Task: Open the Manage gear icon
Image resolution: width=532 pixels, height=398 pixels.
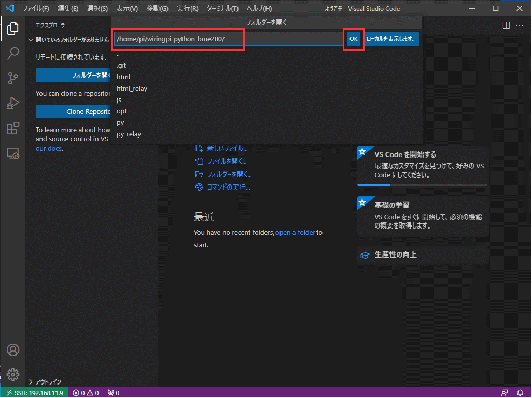Action: point(13,375)
